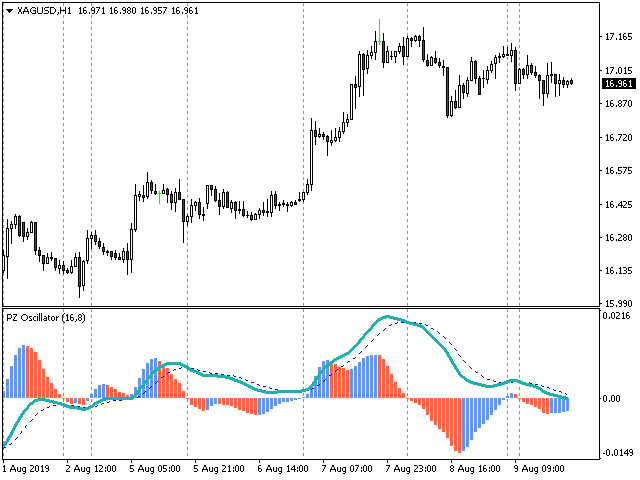Click the 7 Aug 23:00 time label
Viewport: 640px width, 480px height.
click(411, 469)
